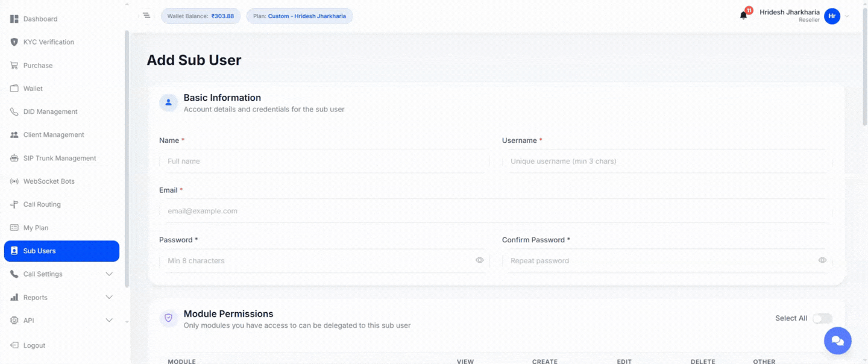Open the chat support bubble

click(837, 341)
